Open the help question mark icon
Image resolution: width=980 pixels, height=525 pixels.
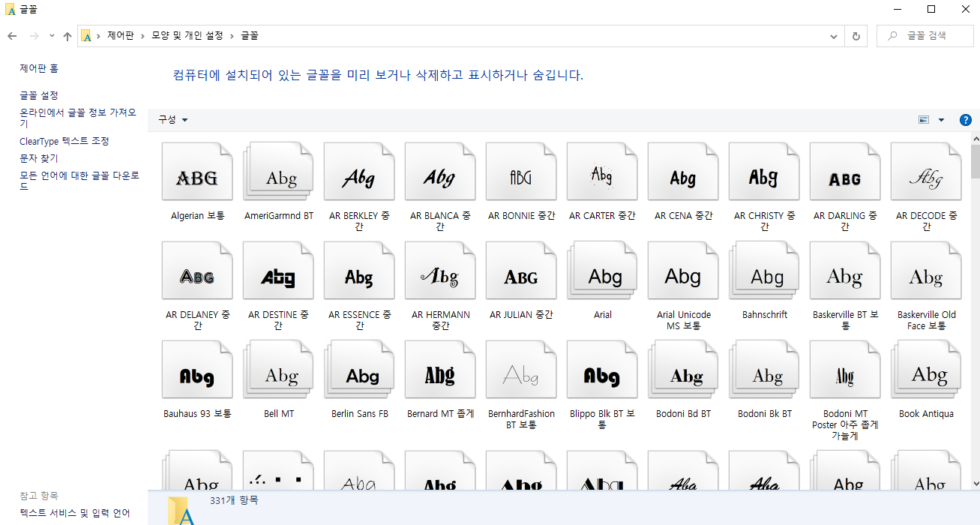[965, 120]
